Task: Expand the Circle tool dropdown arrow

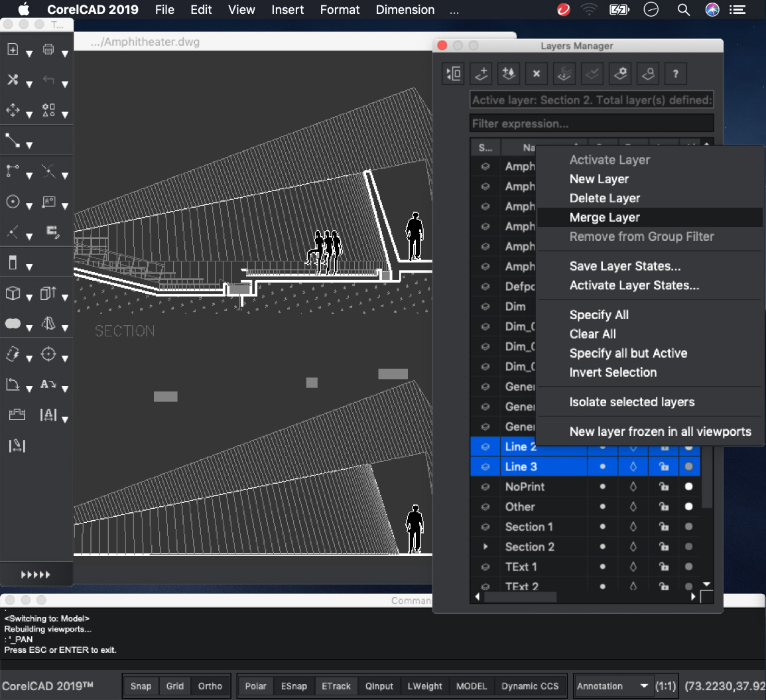Action: pyautogui.click(x=29, y=206)
